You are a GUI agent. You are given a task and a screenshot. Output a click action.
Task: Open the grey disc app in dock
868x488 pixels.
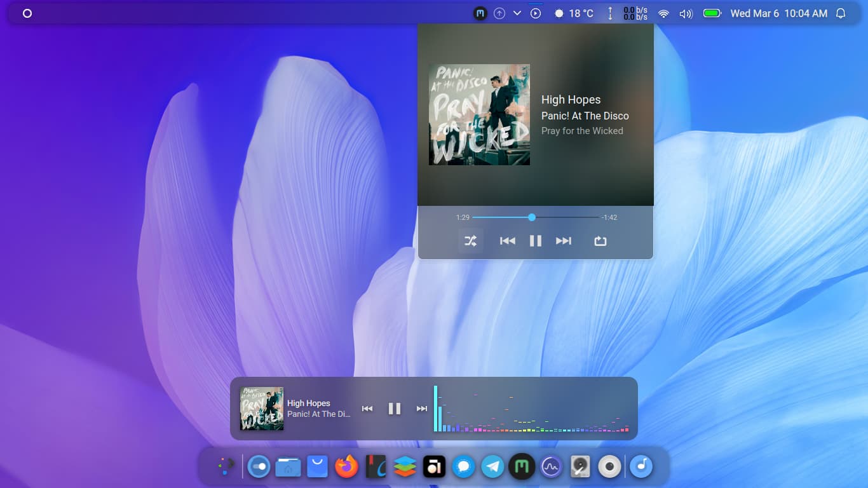coord(609,467)
